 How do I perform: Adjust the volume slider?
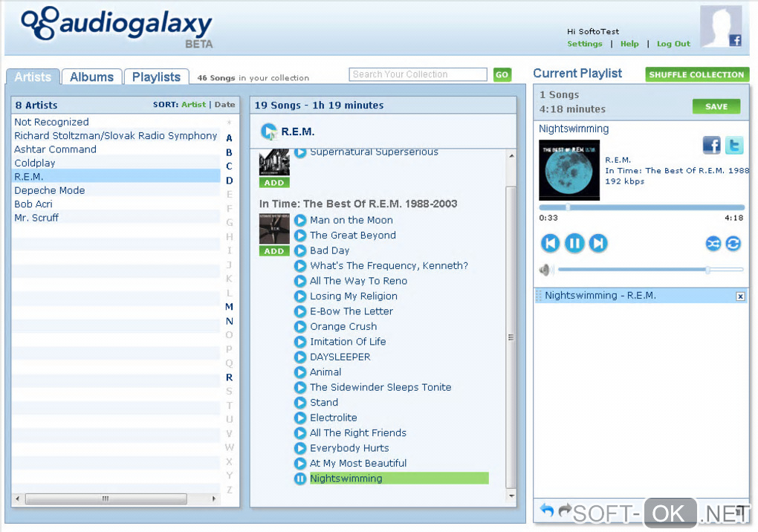pyautogui.click(x=650, y=270)
